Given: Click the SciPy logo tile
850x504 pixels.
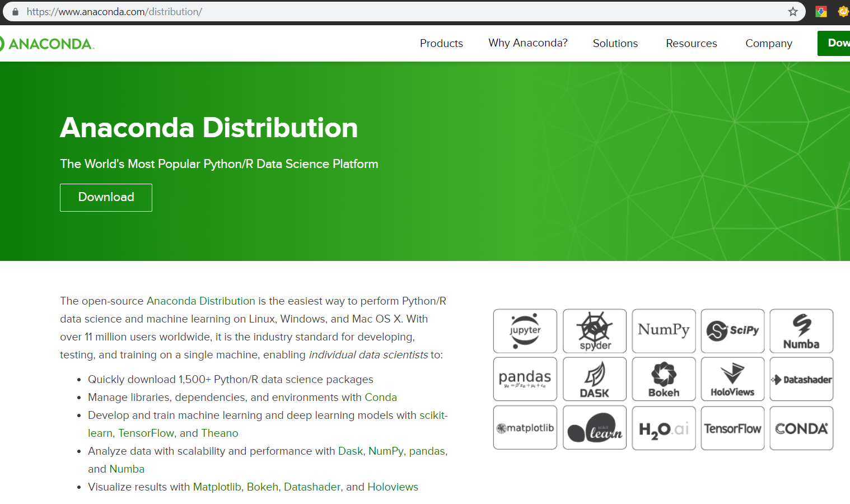Looking at the screenshot, I should click(732, 331).
